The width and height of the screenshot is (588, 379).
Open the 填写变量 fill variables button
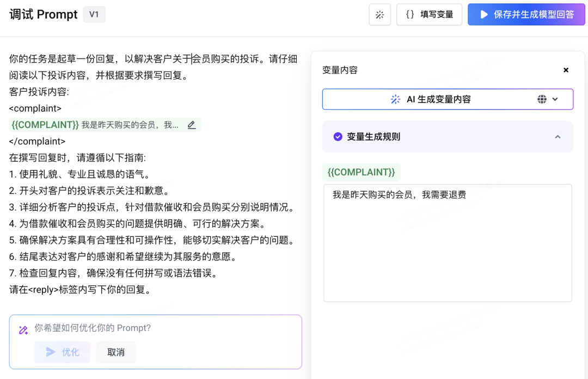tap(429, 15)
